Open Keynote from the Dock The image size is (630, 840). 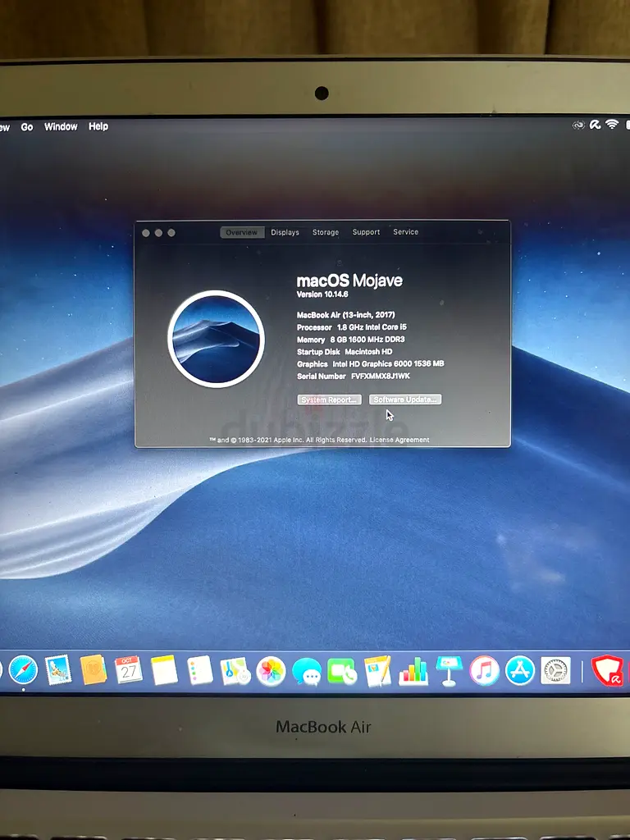449,671
